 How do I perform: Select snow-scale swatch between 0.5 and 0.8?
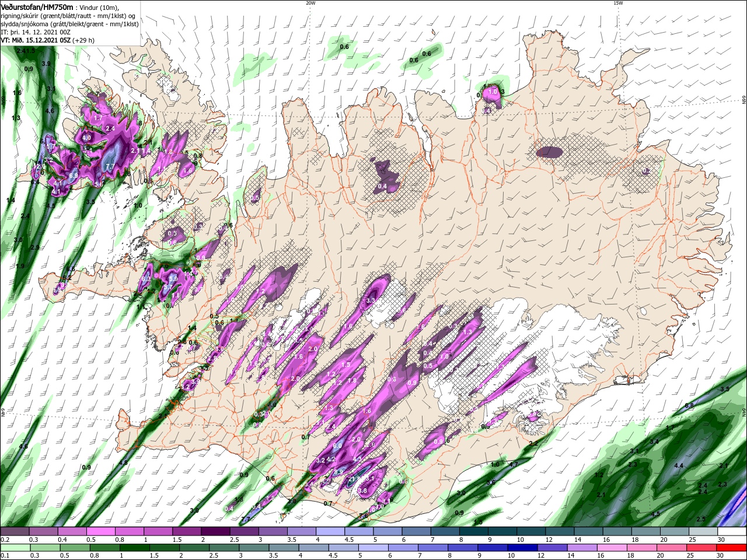(101, 532)
